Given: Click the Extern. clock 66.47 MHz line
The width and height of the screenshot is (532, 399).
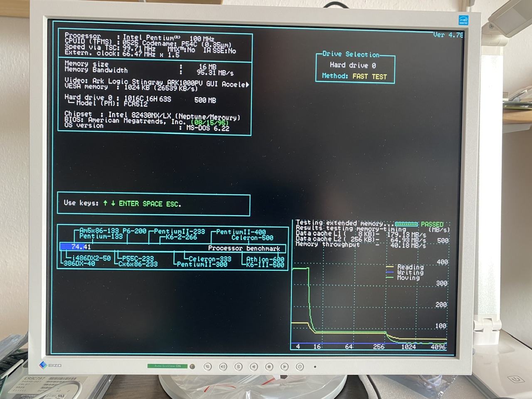Looking at the screenshot, I should click(x=122, y=54).
